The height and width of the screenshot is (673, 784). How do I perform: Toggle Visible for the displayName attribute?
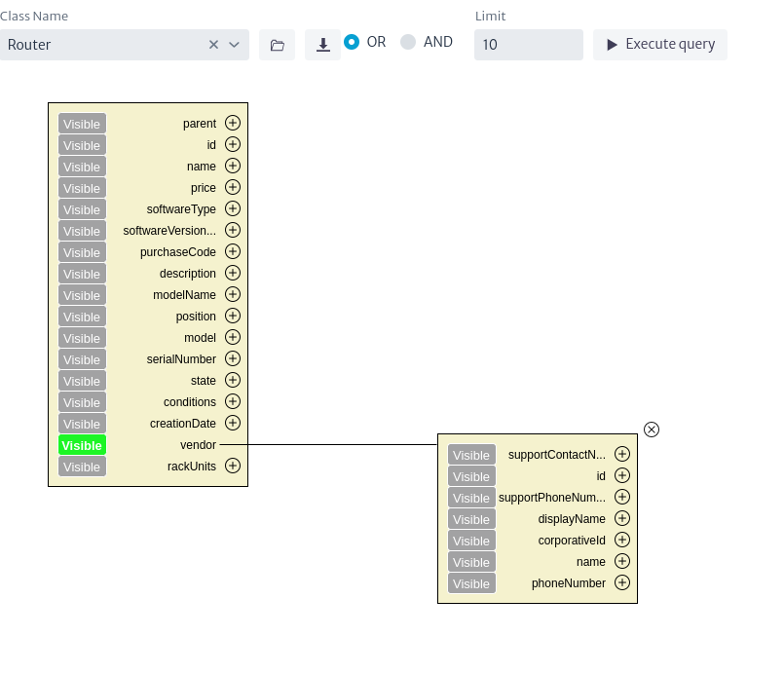tap(471, 519)
